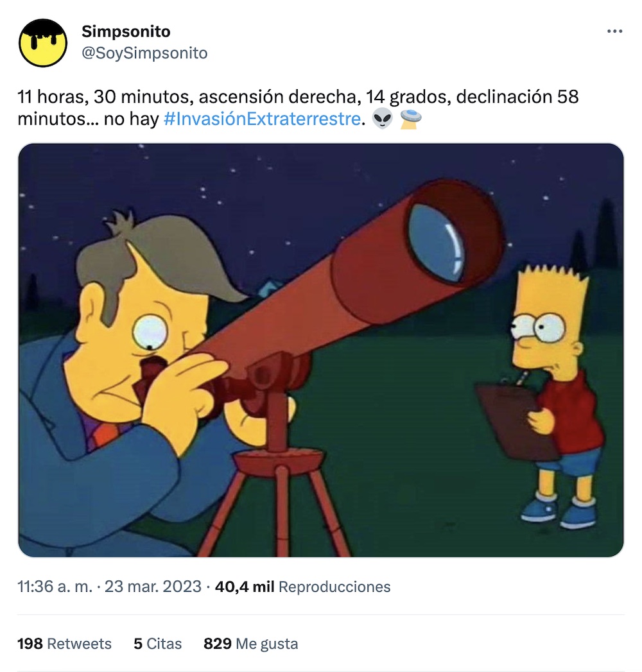Open the three-dot more options menu
The image size is (642, 672).
[614, 31]
